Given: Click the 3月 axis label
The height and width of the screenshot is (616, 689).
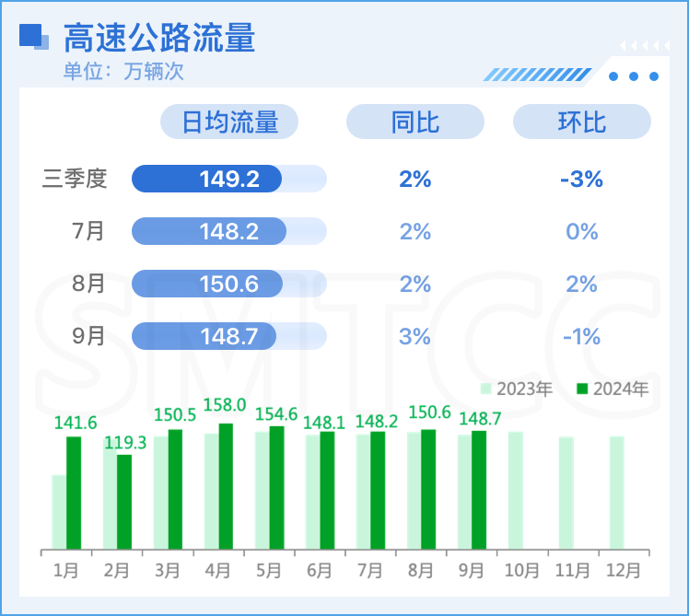Looking at the screenshot, I should point(168,571).
